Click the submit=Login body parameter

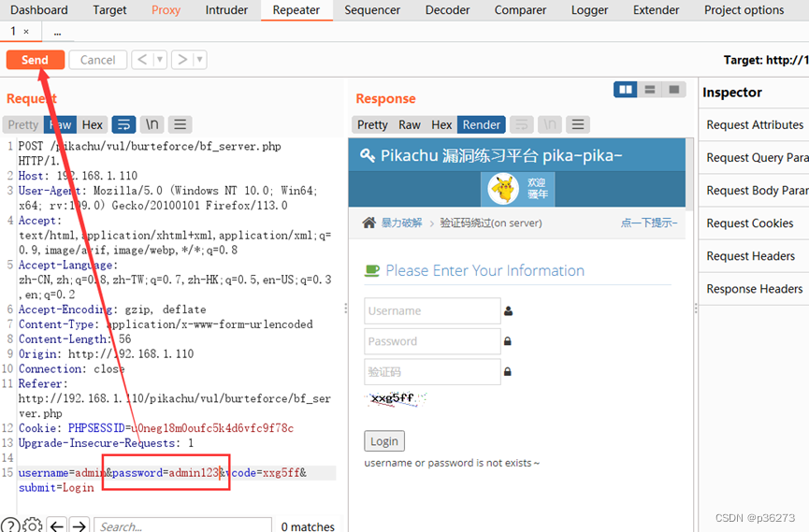(56, 488)
